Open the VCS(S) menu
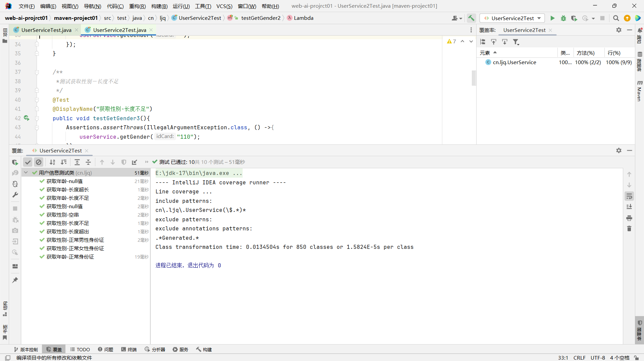The image size is (644, 361). click(224, 6)
